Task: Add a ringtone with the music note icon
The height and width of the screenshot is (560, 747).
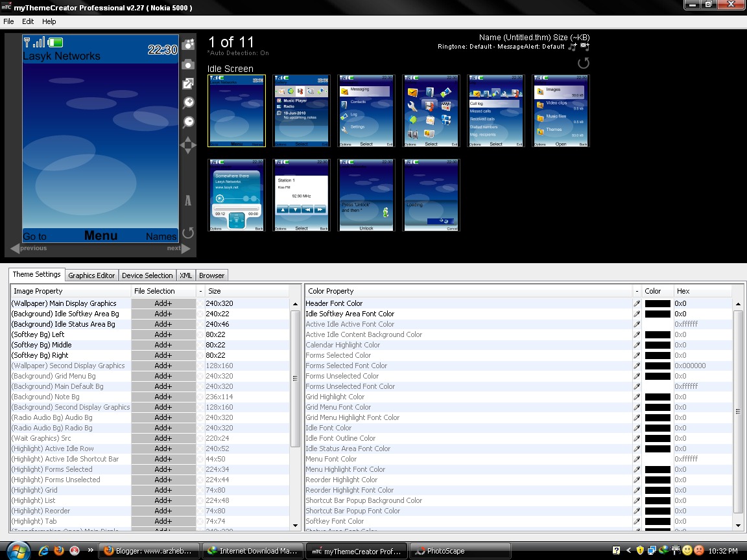Action: [x=573, y=47]
